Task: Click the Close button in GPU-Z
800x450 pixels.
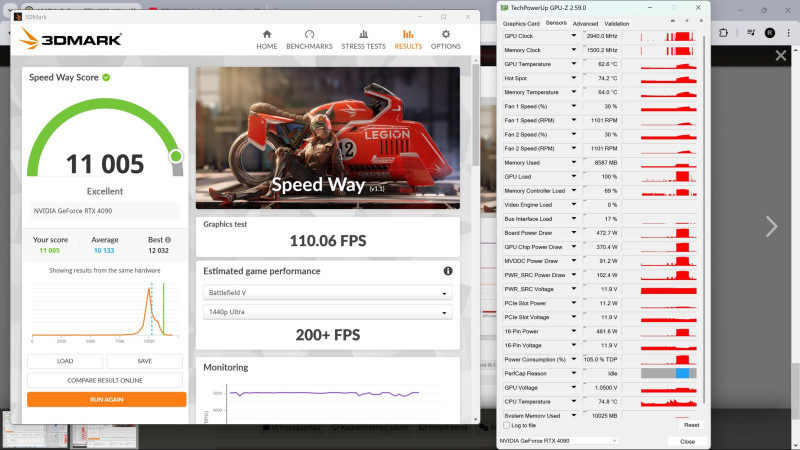Action: click(x=687, y=441)
